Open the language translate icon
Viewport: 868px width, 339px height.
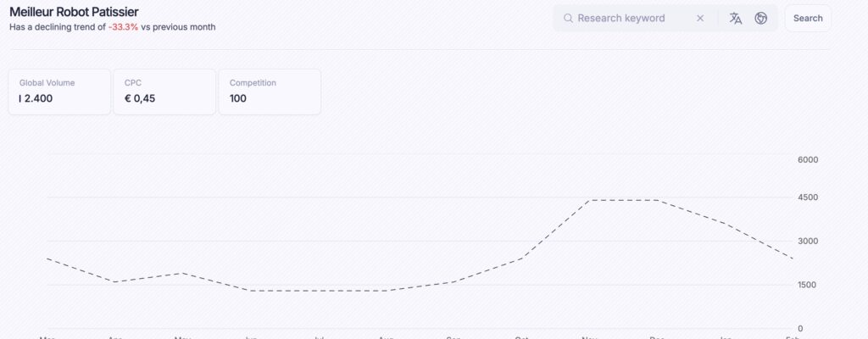tap(735, 19)
